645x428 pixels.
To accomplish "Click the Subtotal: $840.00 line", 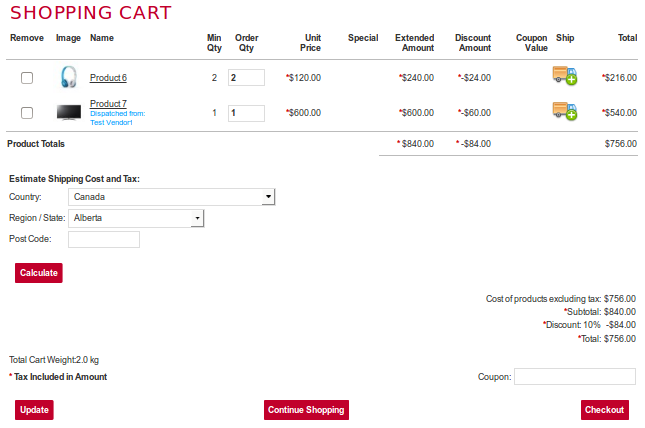I will click(600, 312).
